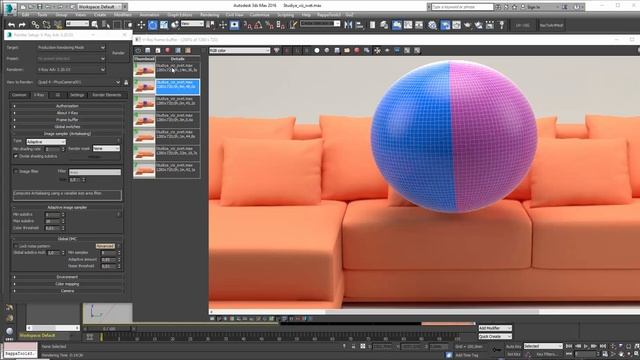Open the Renderer dropdown list

click(x=71, y=69)
